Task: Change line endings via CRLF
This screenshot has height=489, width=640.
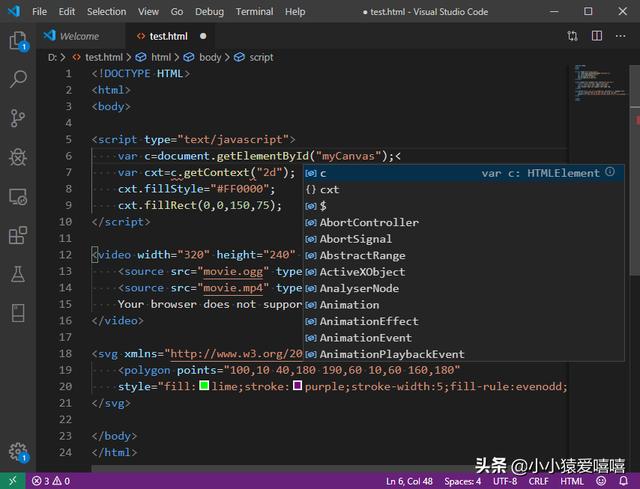Action: 539,481
